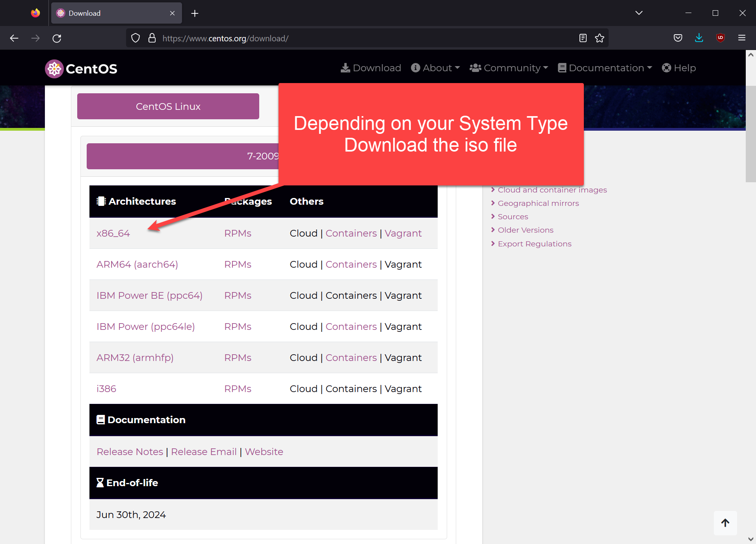
Task: Open the Firefox downloads panel icon
Action: tap(699, 38)
